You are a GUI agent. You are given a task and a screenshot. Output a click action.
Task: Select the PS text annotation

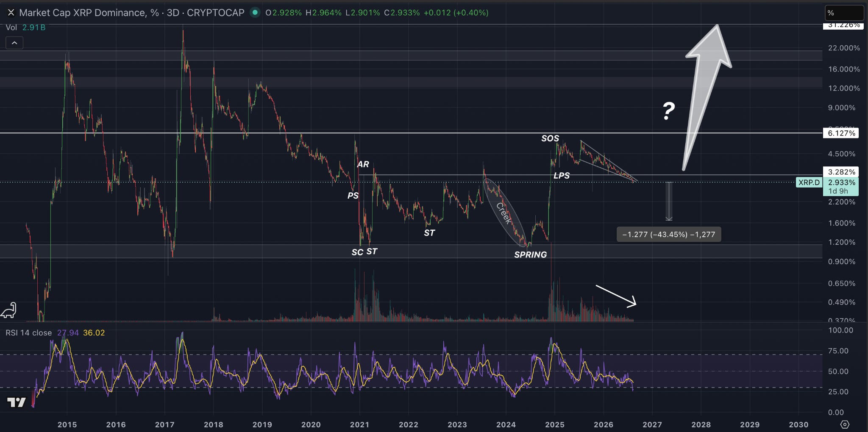click(353, 196)
